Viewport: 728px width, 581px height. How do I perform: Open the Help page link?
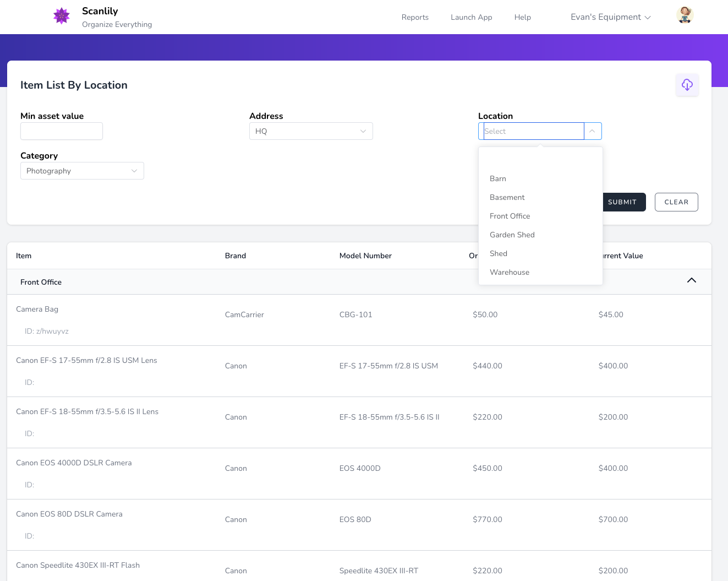pyautogui.click(x=522, y=17)
